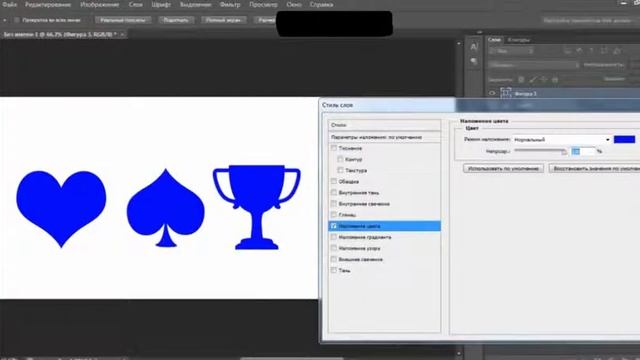Switch to the Слои panel tab

(494, 40)
